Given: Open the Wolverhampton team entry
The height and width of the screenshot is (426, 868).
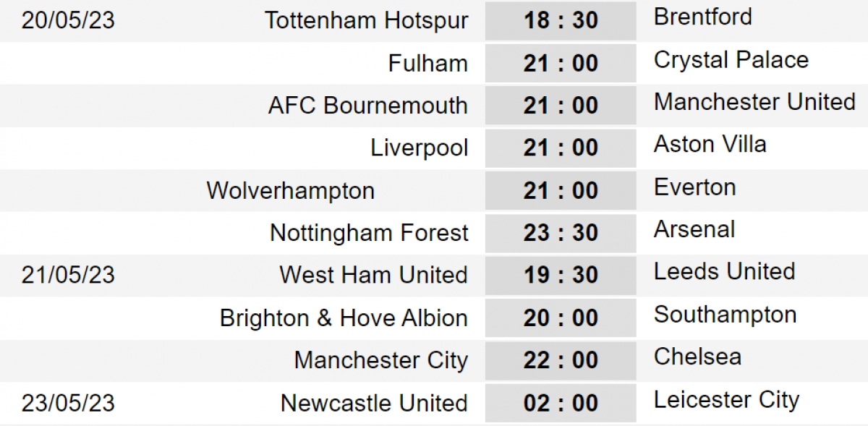Looking at the screenshot, I should click(x=290, y=190).
